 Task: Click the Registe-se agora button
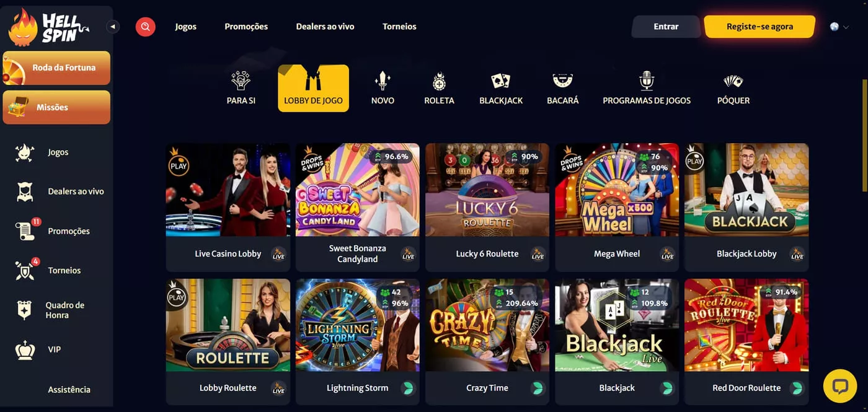(759, 27)
